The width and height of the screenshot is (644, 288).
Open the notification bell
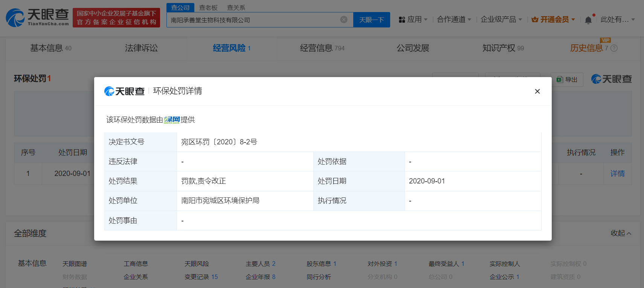pos(588,20)
